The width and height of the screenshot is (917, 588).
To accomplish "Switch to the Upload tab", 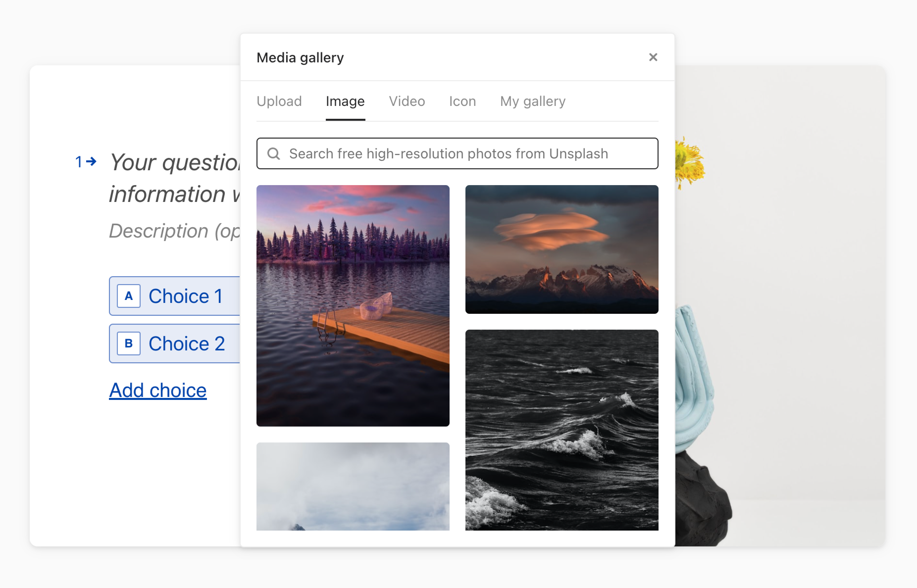I will tap(279, 101).
